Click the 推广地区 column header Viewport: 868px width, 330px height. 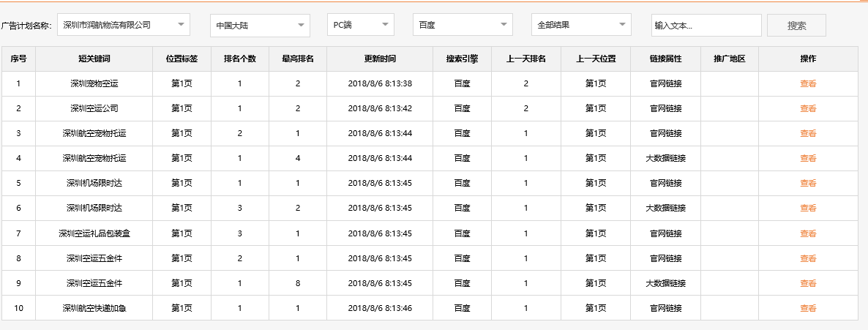point(730,59)
